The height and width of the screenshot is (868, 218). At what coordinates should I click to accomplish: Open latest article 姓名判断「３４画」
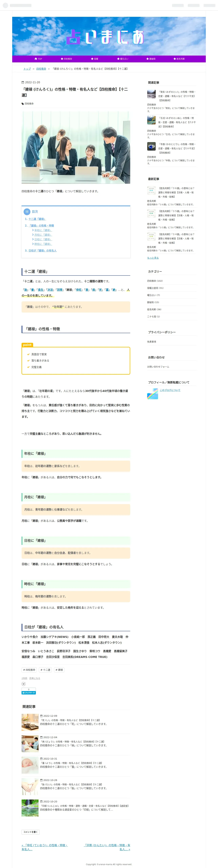pos(177,239)
